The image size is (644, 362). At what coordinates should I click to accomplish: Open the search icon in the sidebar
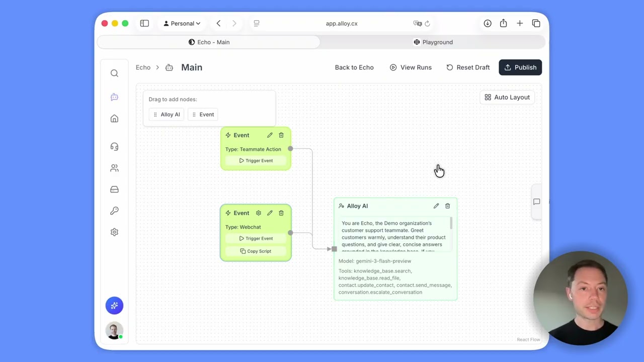(x=114, y=73)
